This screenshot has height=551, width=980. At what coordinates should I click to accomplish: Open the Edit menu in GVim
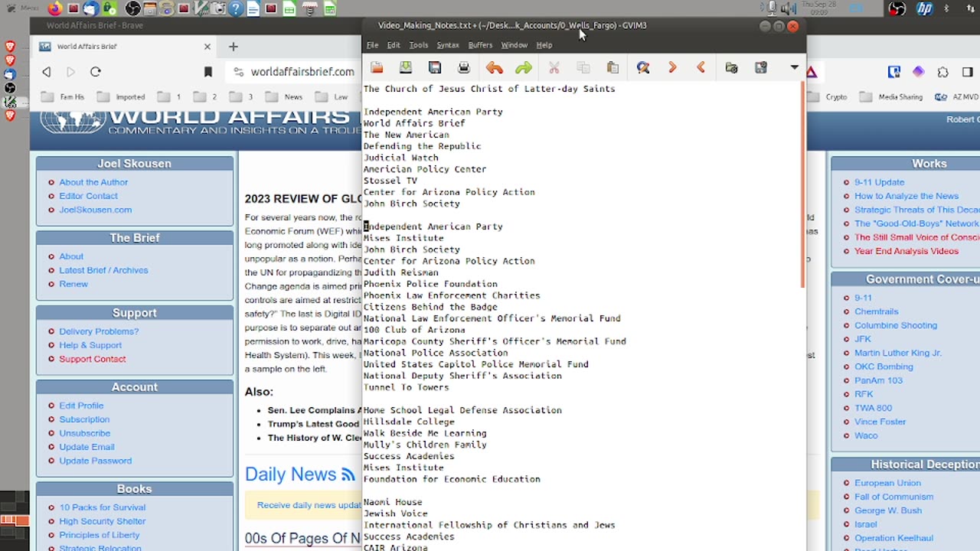click(394, 45)
